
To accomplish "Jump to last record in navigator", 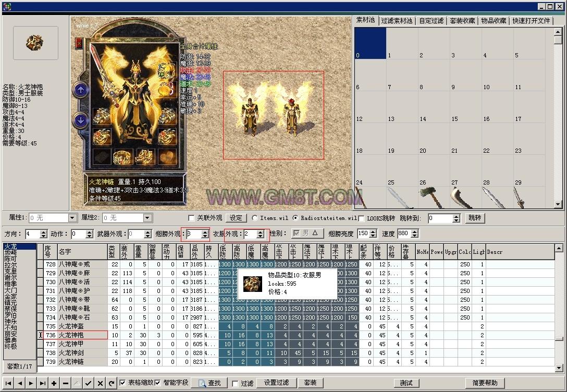I will tap(43, 383).
